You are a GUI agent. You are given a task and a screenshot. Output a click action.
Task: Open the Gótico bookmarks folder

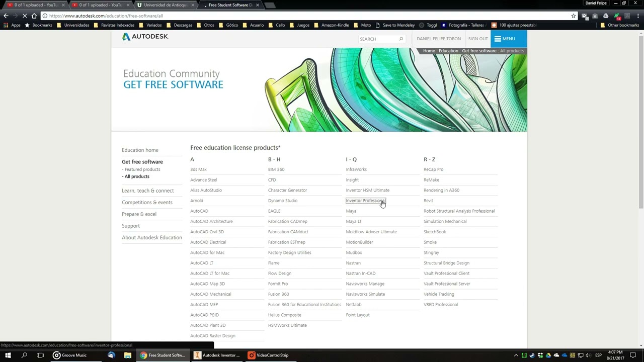tap(228, 25)
